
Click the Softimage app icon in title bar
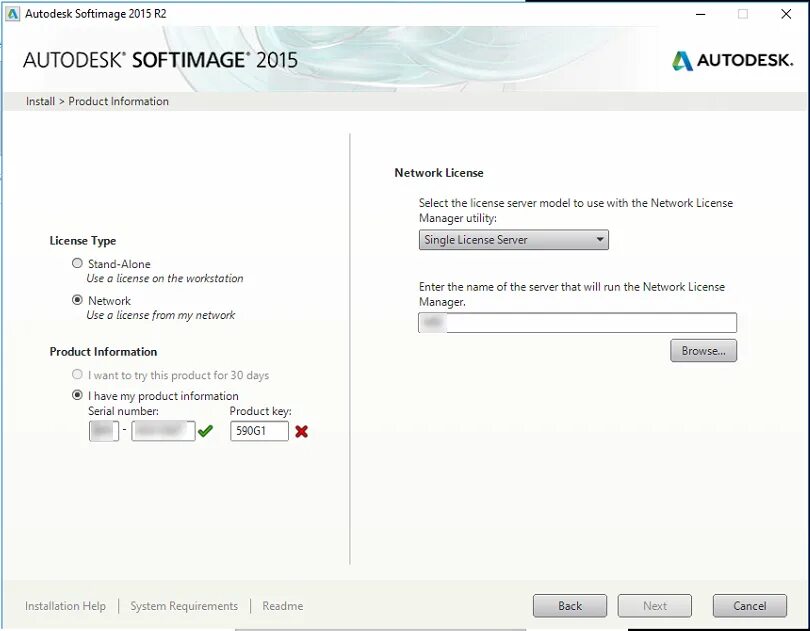12,14
